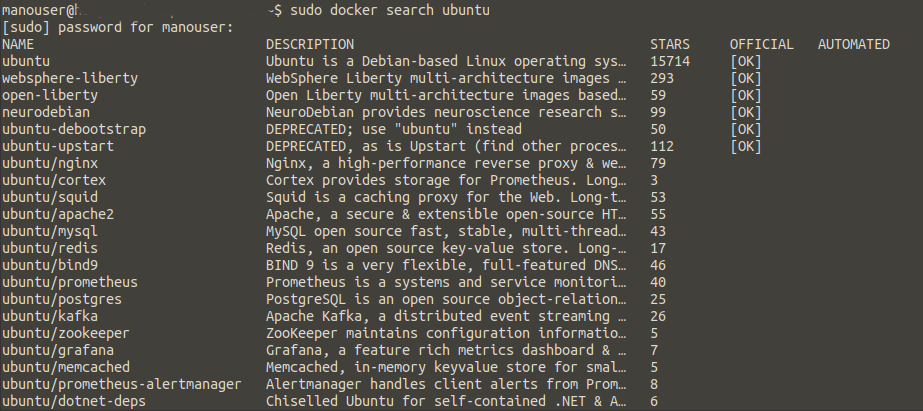
Task: Click 'PostgreSQL is an open source' description
Action: click(x=446, y=300)
